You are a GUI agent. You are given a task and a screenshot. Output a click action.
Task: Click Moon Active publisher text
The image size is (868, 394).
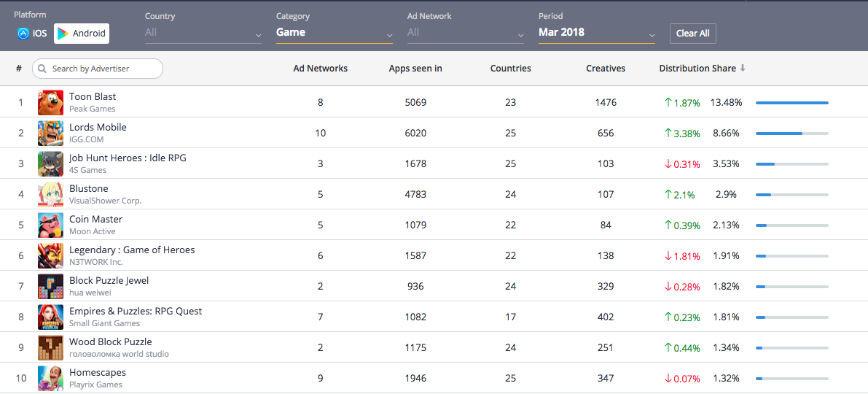[92, 231]
